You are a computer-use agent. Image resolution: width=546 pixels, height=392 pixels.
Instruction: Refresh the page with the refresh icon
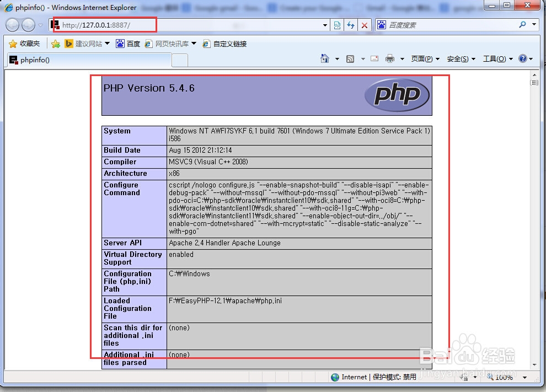click(351, 25)
